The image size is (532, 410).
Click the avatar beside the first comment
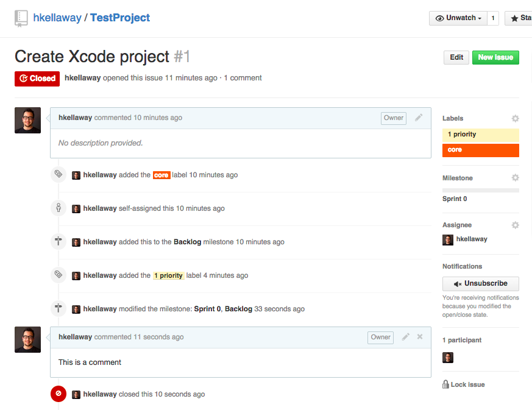tap(27, 121)
